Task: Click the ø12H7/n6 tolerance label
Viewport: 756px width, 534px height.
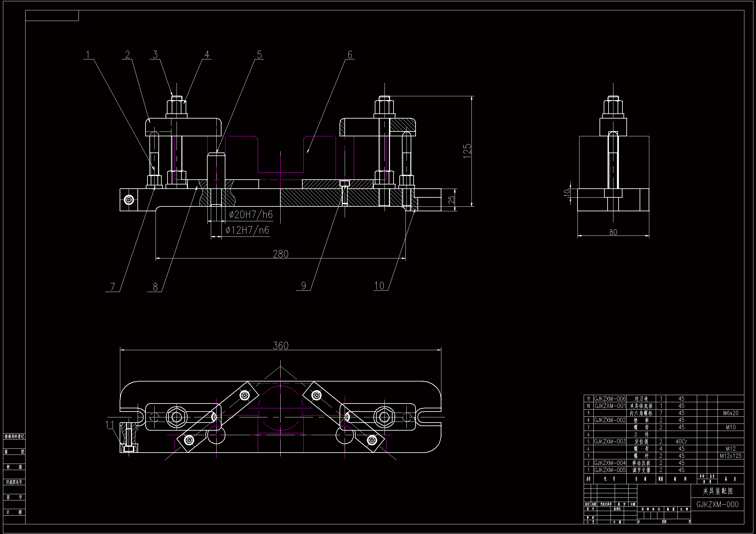Action: click(x=247, y=230)
